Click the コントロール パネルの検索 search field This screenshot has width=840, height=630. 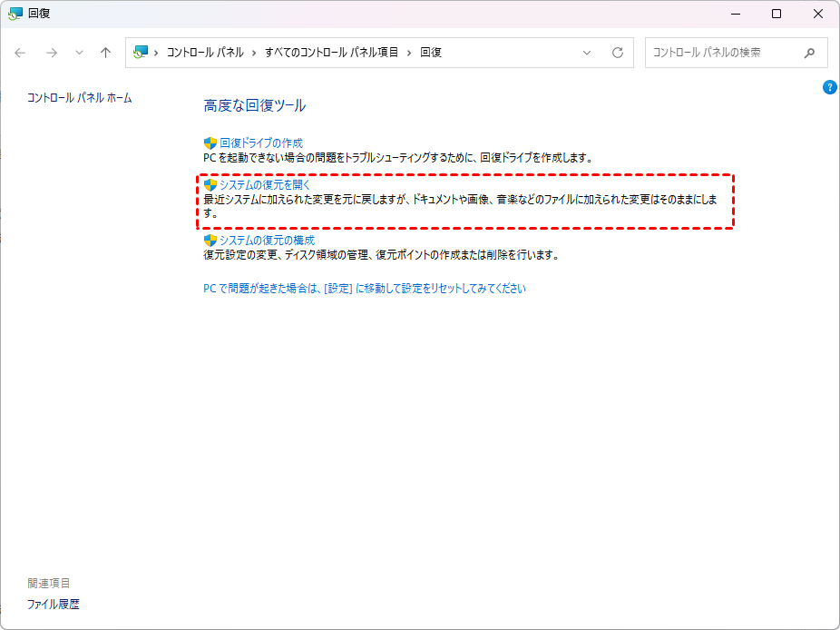coord(721,53)
